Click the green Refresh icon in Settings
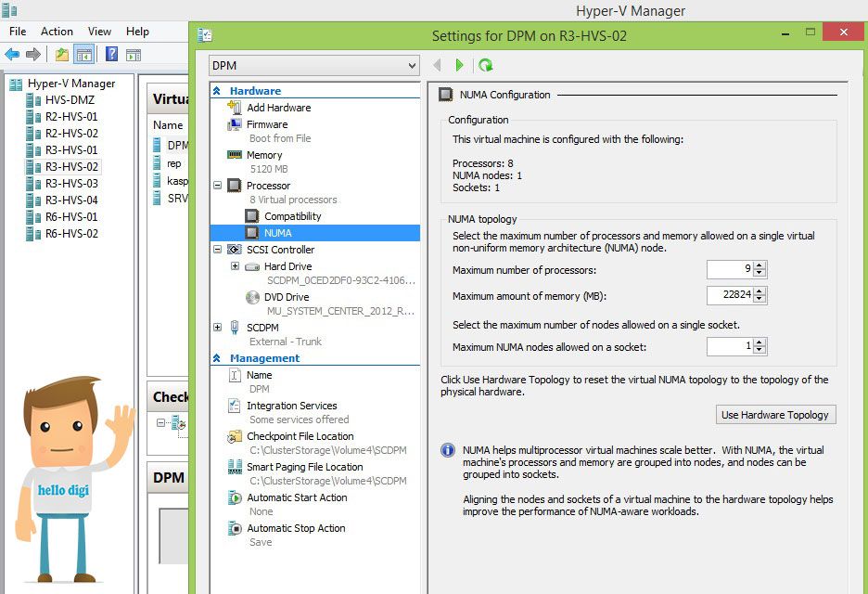This screenshot has width=868, height=594. (x=486, y=65)
